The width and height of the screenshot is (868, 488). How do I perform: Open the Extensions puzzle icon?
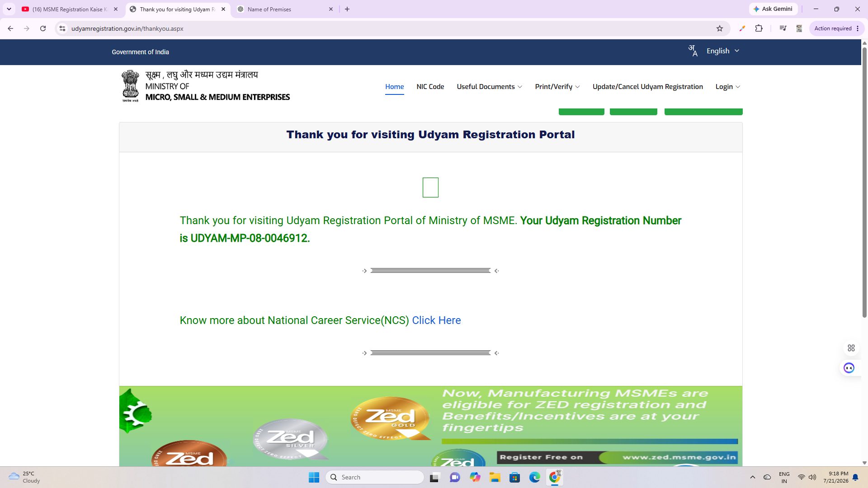pyautogui.click(x=759, y=28)
